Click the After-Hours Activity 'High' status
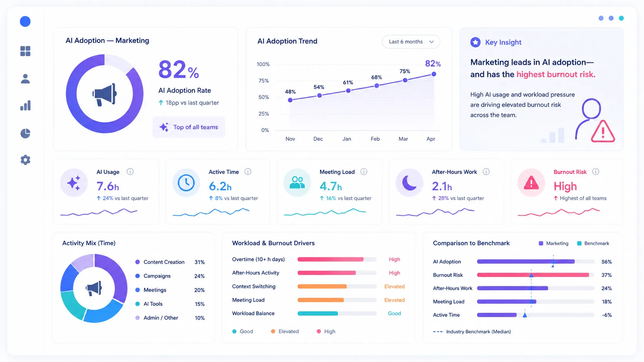 pos(394,273)
